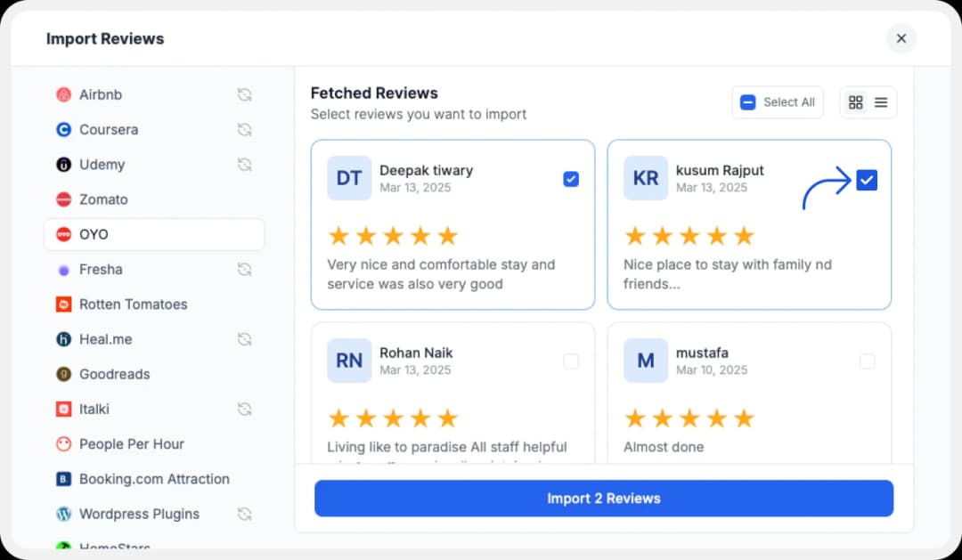Click the Goodreads icon in the sidebar
Viewport: 962px width, 560px height.
pyautogui.click(x=63, y=374)
